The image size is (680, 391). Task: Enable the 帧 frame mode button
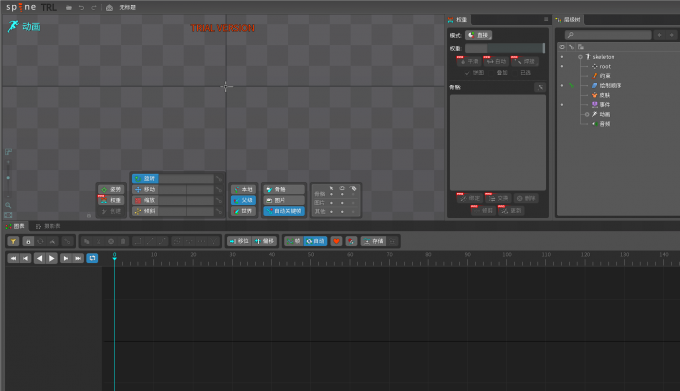(x=294, y=241)
